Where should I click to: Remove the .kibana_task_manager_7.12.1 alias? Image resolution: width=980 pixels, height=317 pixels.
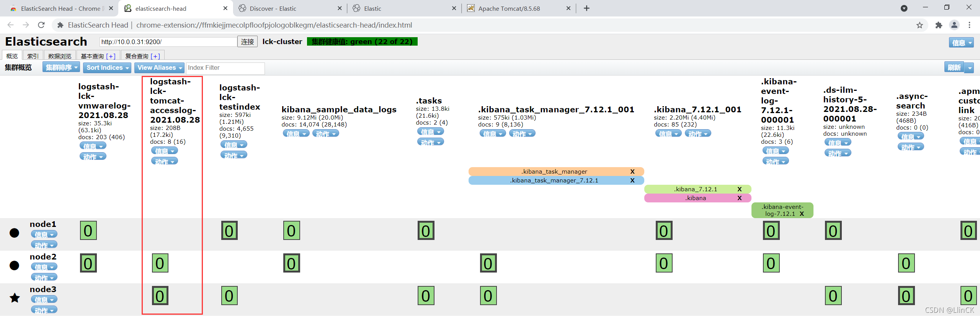click(x=632, y=180)
